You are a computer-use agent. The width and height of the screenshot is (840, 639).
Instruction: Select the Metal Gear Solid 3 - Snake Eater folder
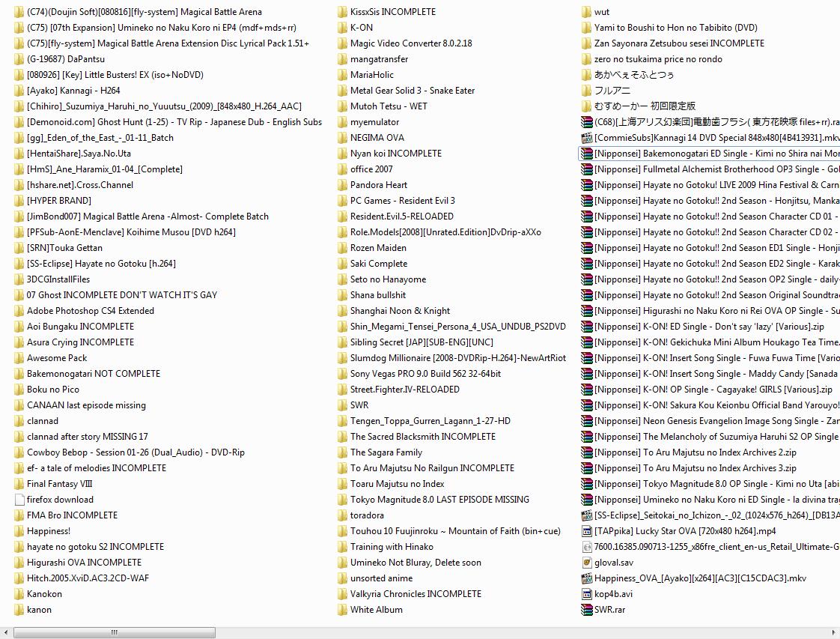(x=413, y=91)
